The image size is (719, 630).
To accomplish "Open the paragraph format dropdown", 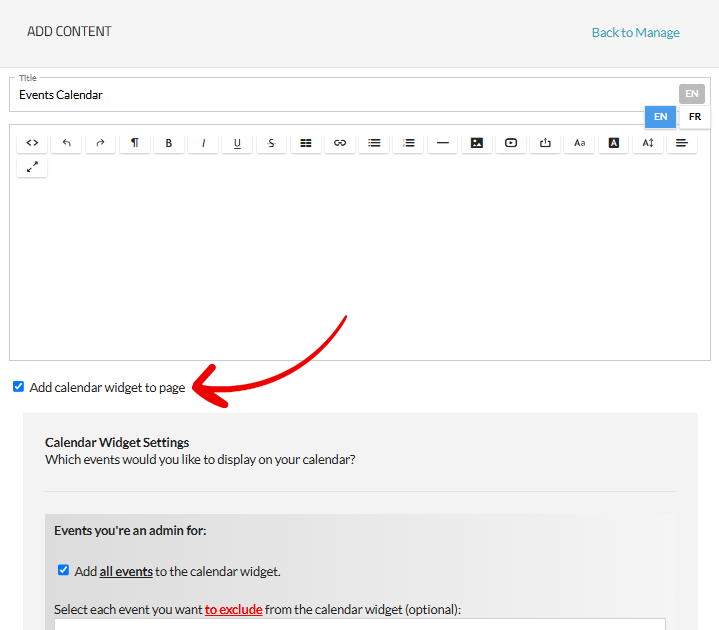I will tap(134, 143).
